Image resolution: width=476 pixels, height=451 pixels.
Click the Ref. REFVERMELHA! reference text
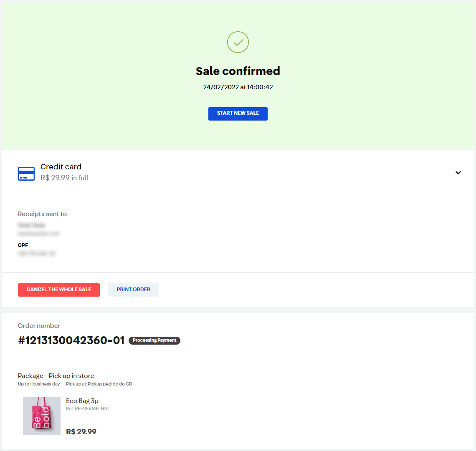[87, 409]
